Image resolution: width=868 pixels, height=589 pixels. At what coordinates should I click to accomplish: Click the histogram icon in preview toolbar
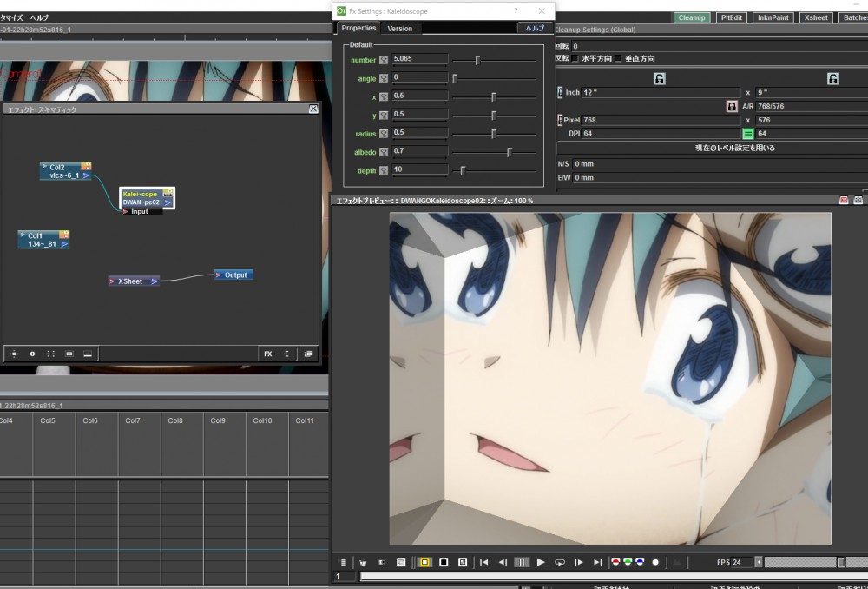click(x=676, y=562)
